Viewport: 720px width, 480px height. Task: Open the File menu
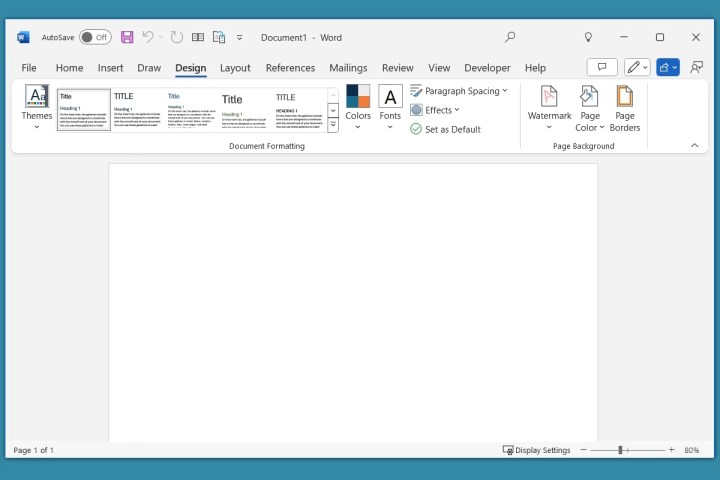(29, 68)
